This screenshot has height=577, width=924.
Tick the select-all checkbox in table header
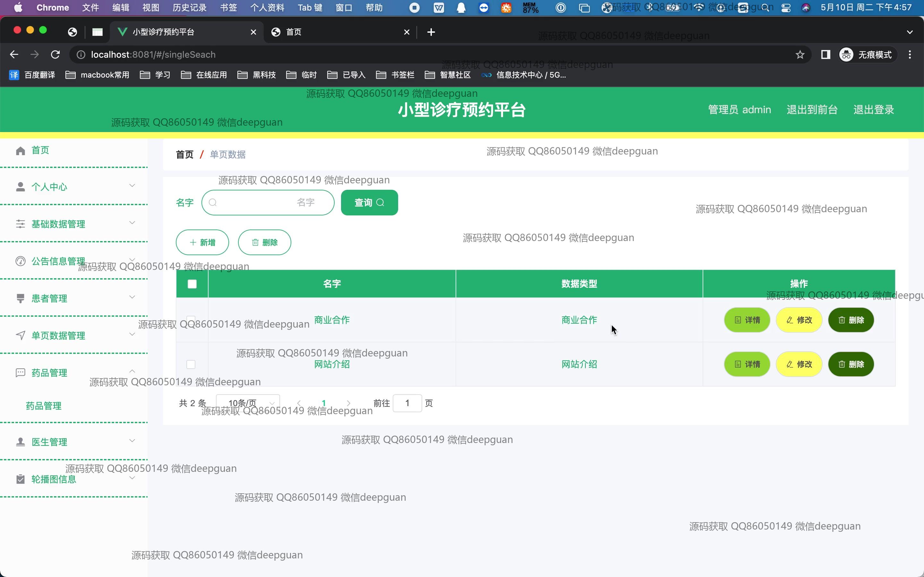click(x=192, y=284)
